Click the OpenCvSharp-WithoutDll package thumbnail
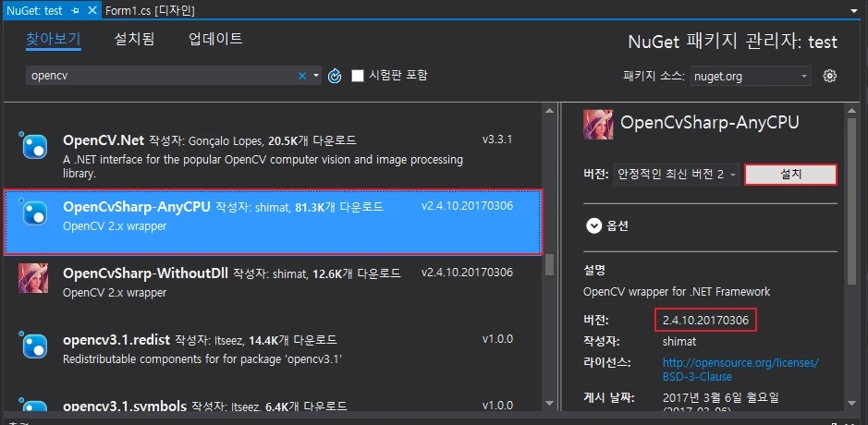Screen dimensions: 868x425 coord(33,277)
